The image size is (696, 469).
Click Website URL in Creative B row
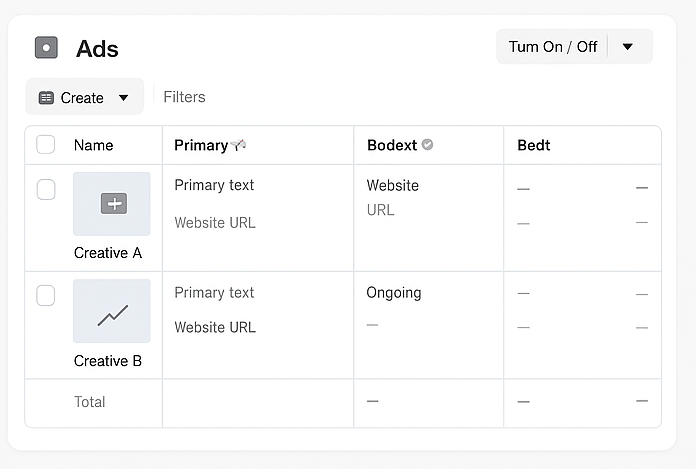click(x=215, y=327)
